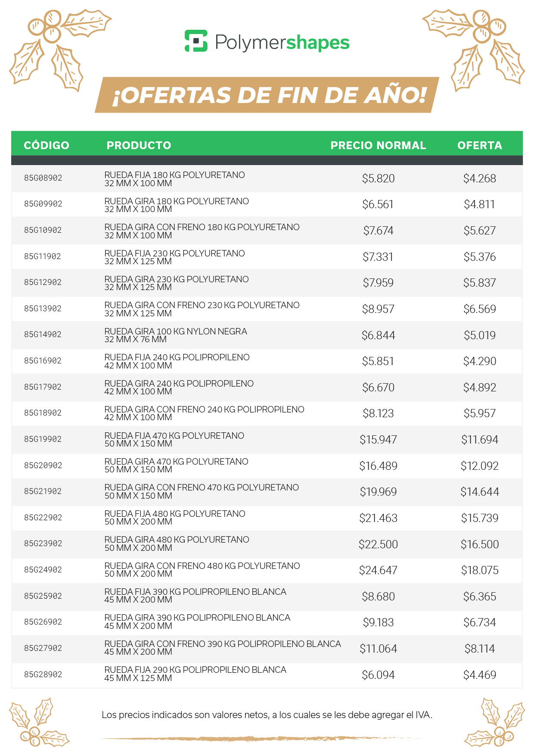
Task: Click the IVA net prices disclaimer text
Action: click(267, 715)
